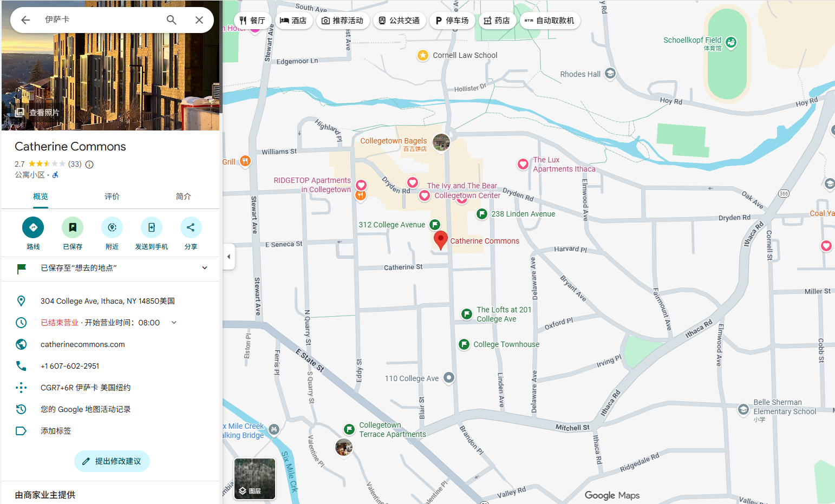
Task: Open the 图层 satellite layer thumbnail
Action: pyautogui.click(x=255, y=479)
